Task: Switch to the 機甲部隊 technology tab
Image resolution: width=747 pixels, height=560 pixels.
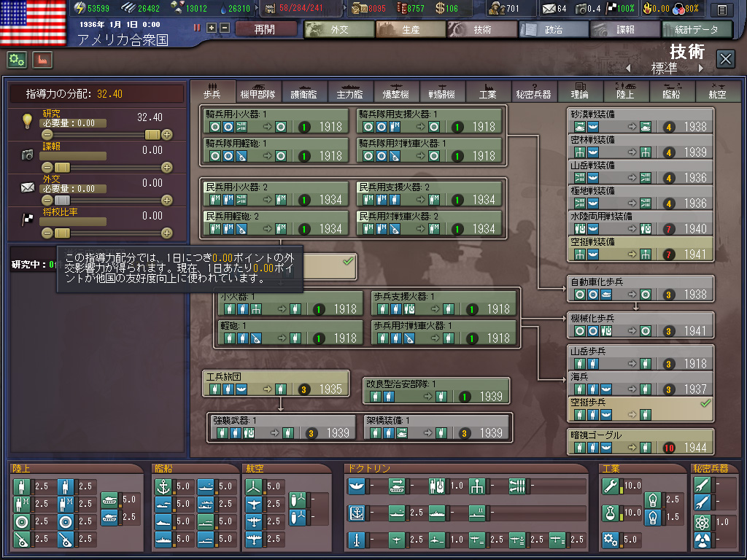Action: coord(258,93)
